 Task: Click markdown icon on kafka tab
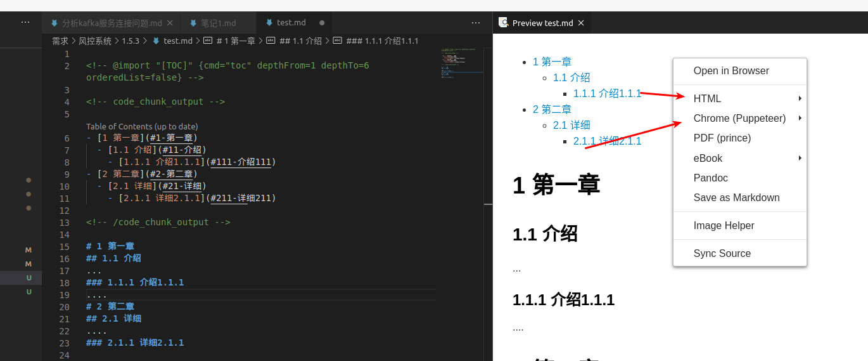[54, 23]
